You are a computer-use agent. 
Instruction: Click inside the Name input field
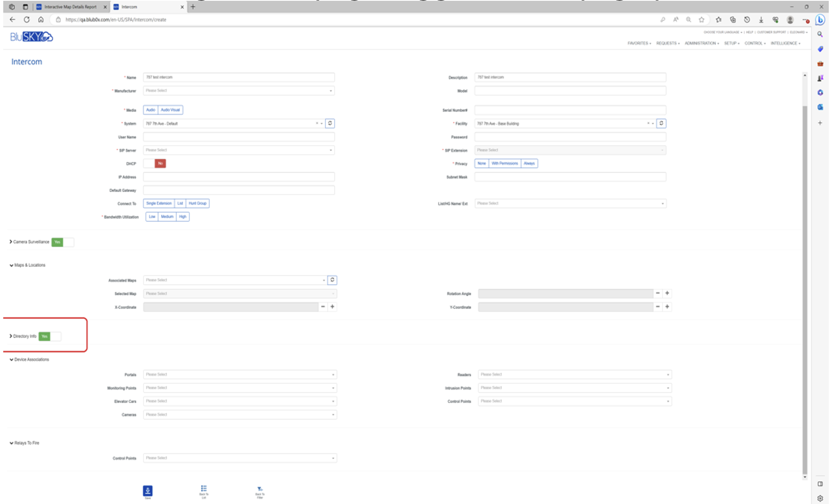click(239, 77)
